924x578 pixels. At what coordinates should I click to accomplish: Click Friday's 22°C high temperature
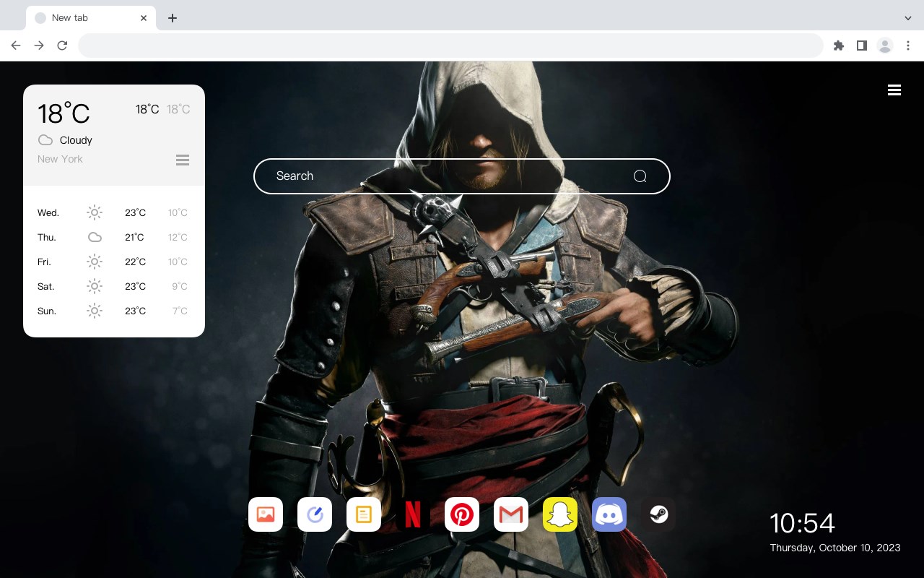point(135,262)
